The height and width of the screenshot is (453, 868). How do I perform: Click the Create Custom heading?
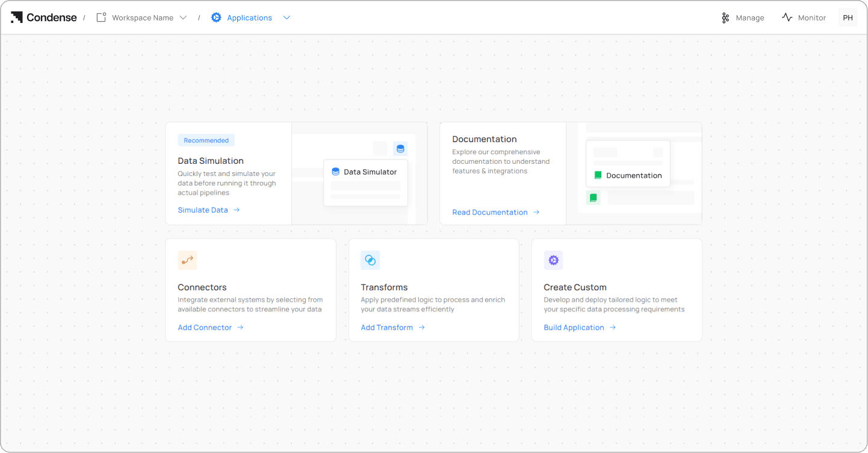pyautogui.click(x=575, y=287)
